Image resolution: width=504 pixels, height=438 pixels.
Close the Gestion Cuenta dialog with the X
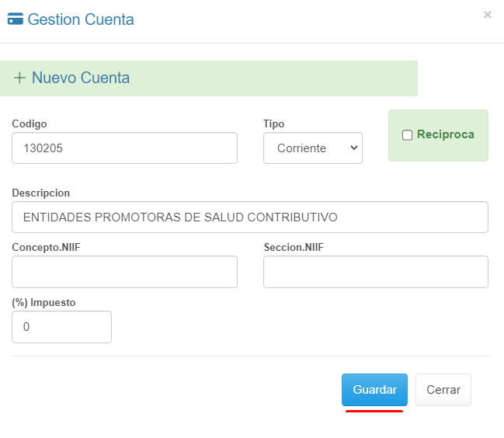pos(488,15)
